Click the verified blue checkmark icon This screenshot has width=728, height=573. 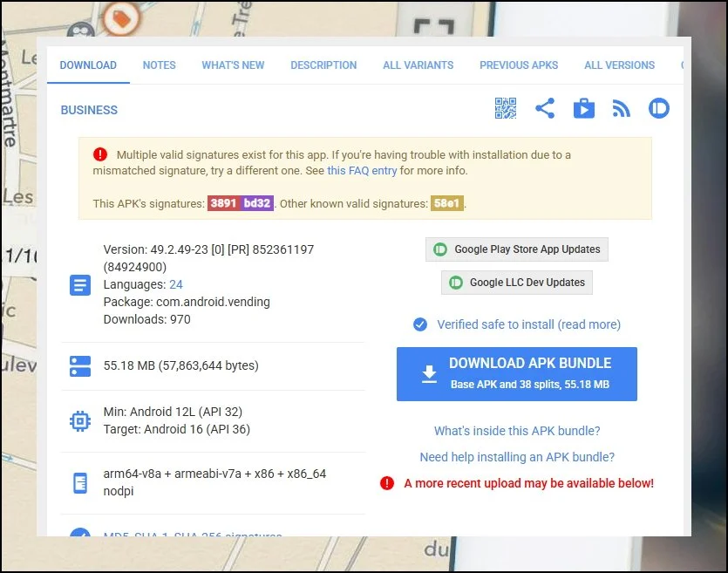click(x=420, y=324)
